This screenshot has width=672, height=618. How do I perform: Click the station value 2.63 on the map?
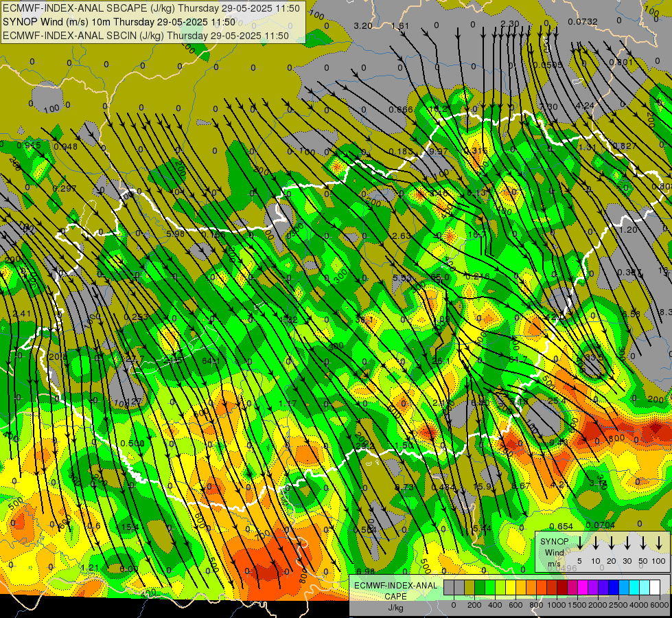pos(402,236)
